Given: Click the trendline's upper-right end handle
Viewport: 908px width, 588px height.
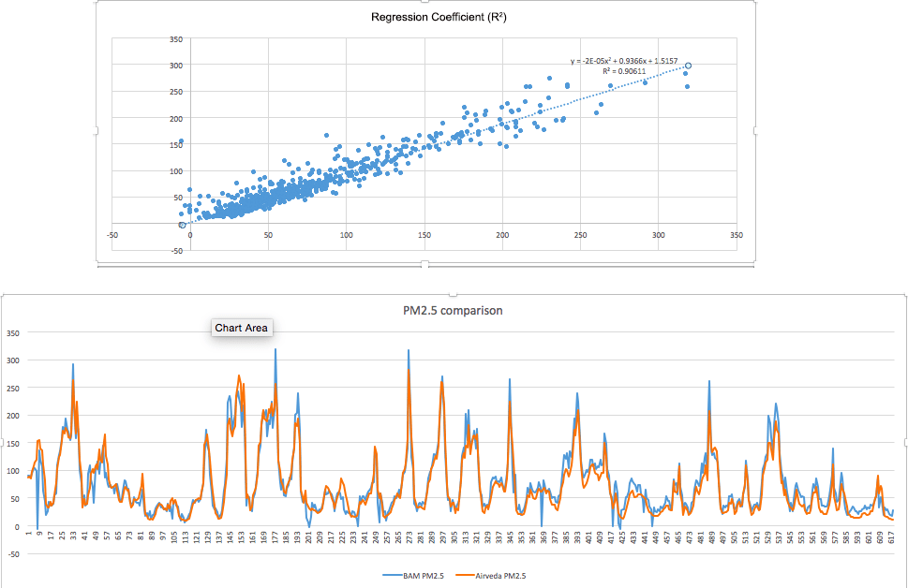Looking at the screenshot, I should tap(688, 66).
